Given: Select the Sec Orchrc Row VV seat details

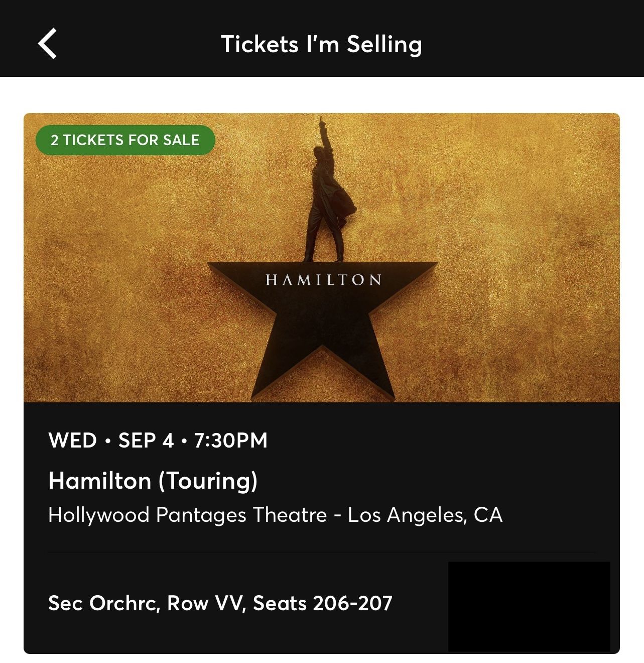Looking at the screenshot, I should [x=220, y=603].
